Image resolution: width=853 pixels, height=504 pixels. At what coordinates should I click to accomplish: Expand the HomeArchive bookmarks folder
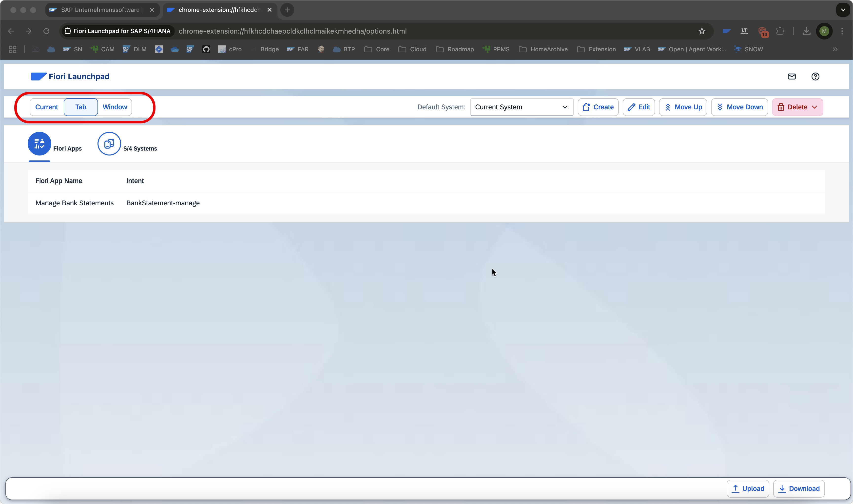(543, 49)
